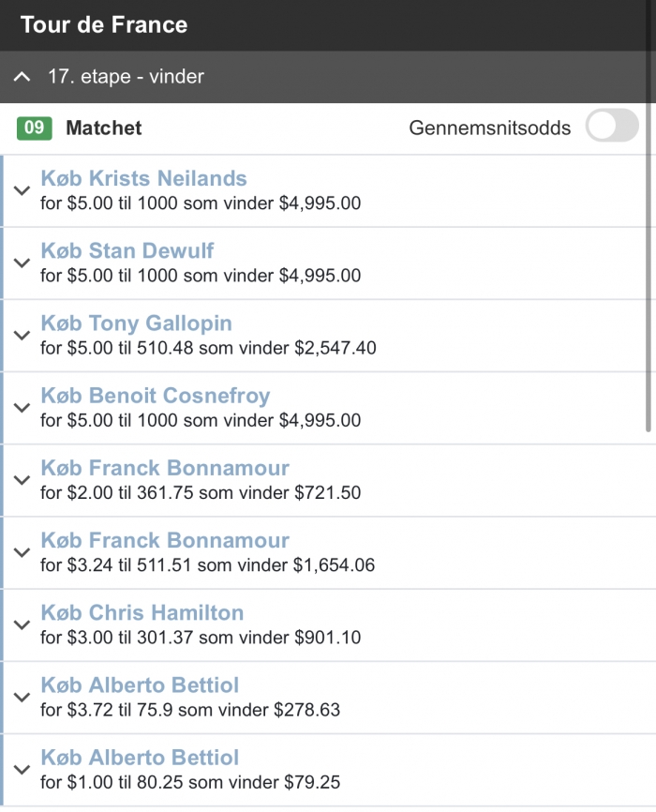Select the Køb Tony Gallopin entry
The image size is (656, 812).
pos(137,323)
